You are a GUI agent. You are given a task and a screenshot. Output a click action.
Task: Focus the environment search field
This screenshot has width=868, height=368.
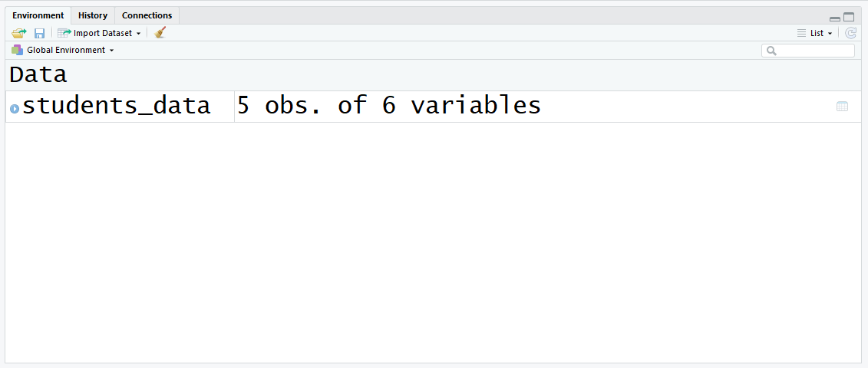808,51
